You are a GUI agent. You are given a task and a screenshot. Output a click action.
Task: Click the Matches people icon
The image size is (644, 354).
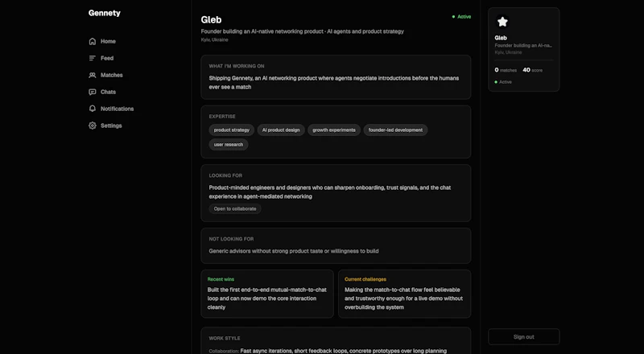pos(93,75)
